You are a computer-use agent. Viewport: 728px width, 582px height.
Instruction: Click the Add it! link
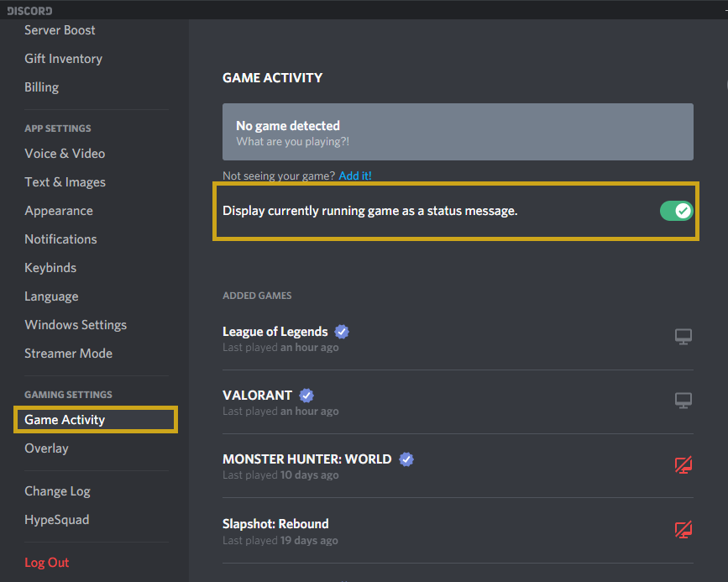354,176
